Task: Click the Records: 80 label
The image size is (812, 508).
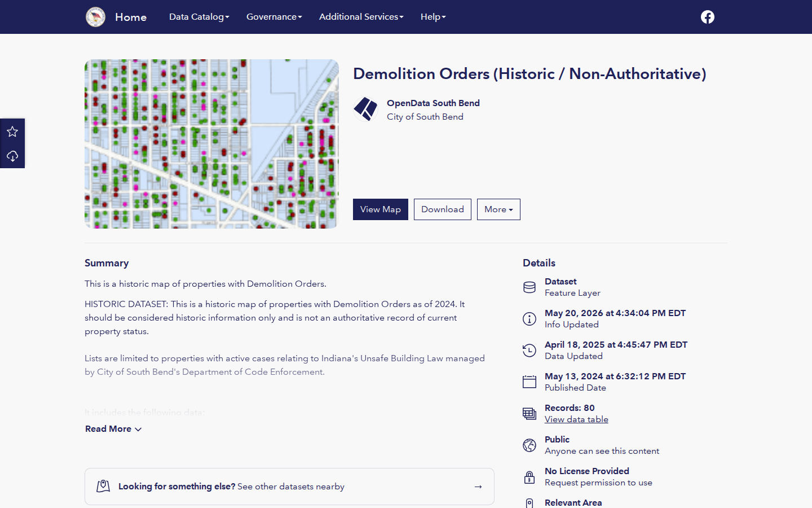Action: click(x=570, y=408)
